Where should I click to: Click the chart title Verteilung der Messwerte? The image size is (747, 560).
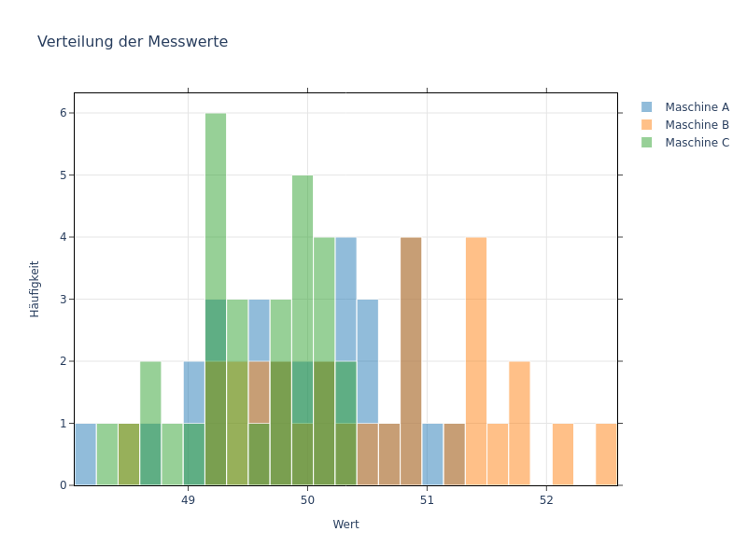[133, 41]
